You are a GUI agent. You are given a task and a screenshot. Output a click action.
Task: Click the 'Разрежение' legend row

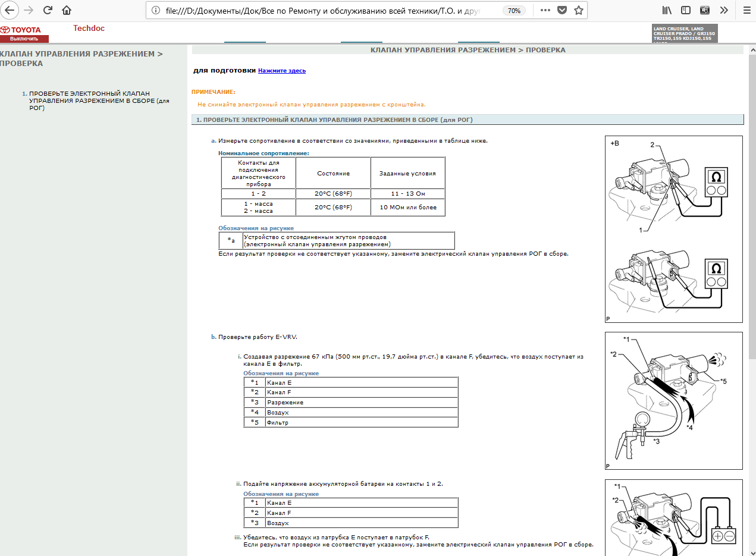pyautogui.click(x=351, y=403)
